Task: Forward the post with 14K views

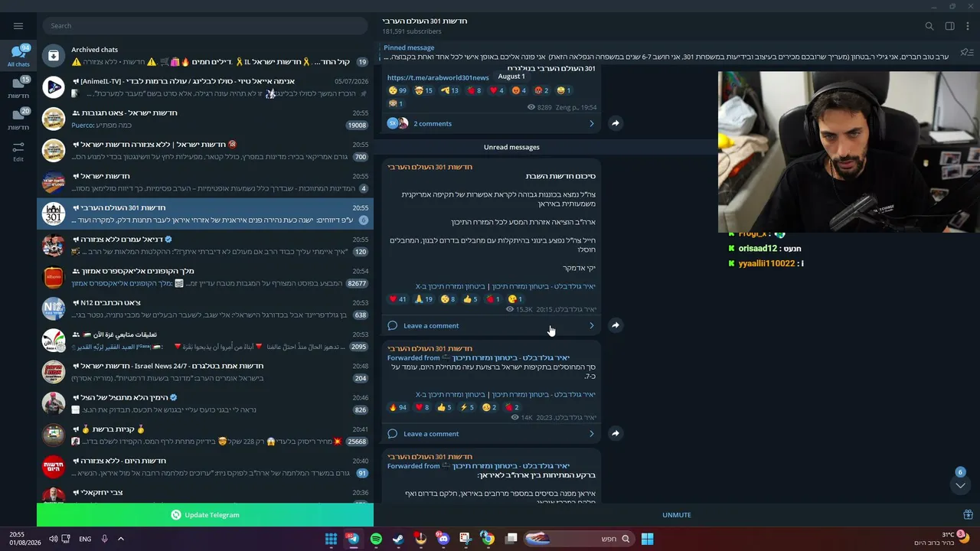Action: pos(615,433)
